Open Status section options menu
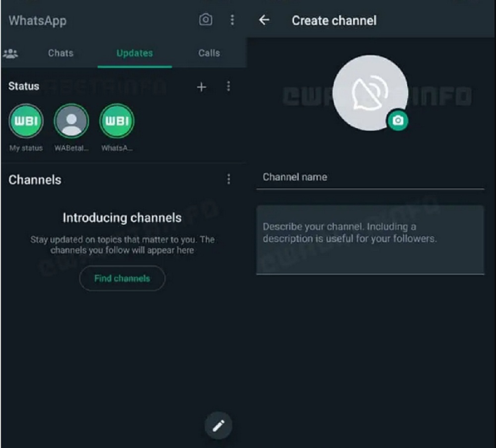Screen dimensions: 496x448 pyautogui.click(x=228, y=86)
